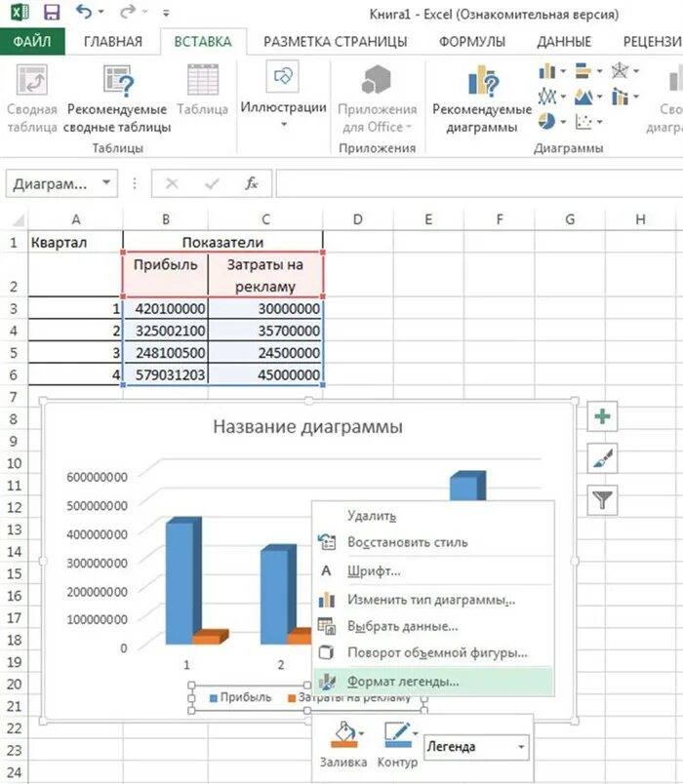This screenshot has width=683, height=784.
Task: Select the ВСТАВКА ribbon tab
Action: 203,42
